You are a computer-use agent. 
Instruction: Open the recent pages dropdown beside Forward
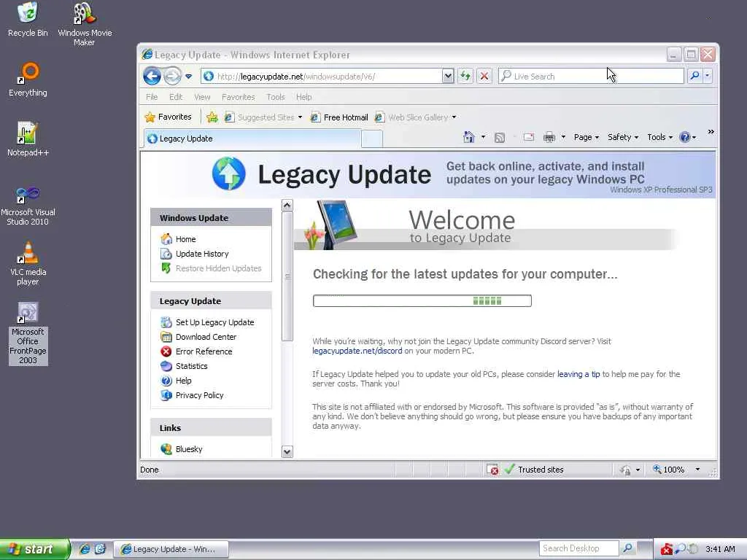click(189, 76)
